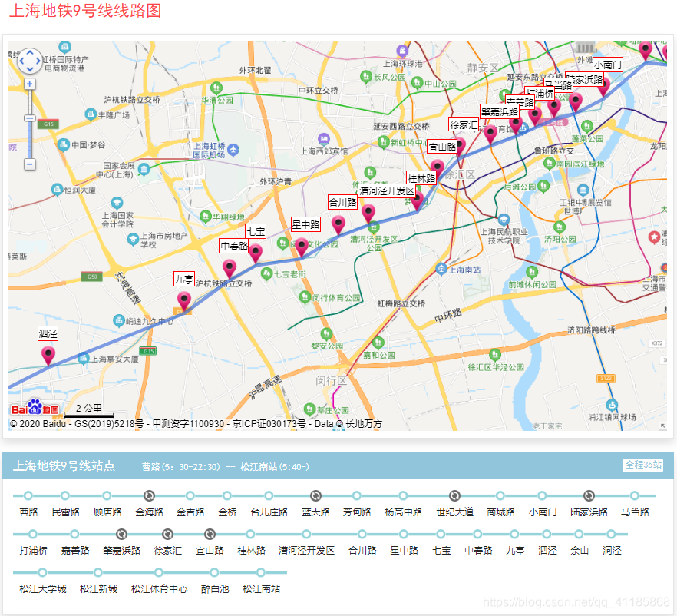Select the 漕河泾开发区 station pin marker
This screenshot has width=677, height=616.
coord(368,214)
